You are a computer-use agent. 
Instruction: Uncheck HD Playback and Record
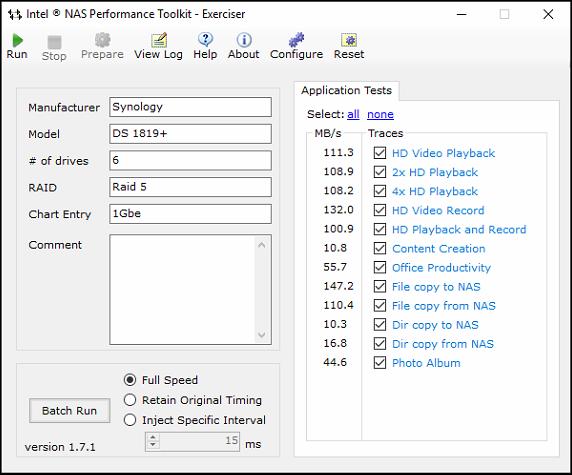(380, 229)
